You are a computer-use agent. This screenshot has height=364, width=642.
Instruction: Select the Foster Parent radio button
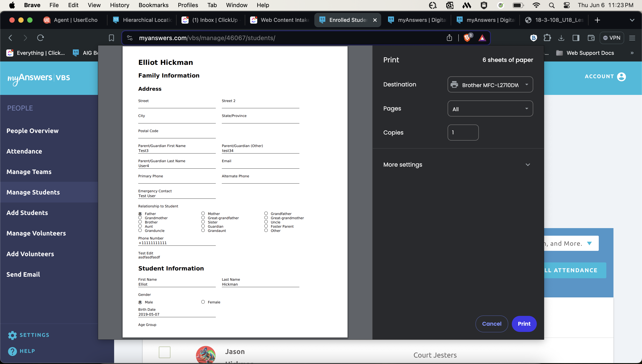[266, 226]
